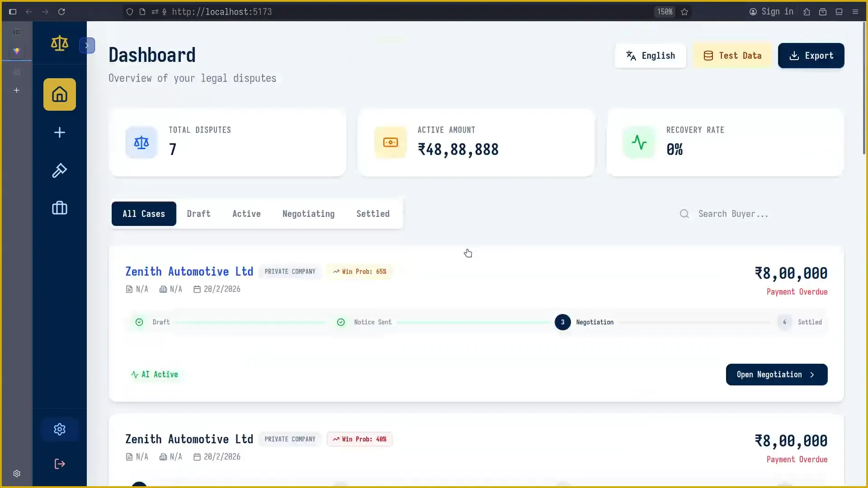Click the plus icon to create new case
This screenshot has height=488, width=868.
click(60, 132)
